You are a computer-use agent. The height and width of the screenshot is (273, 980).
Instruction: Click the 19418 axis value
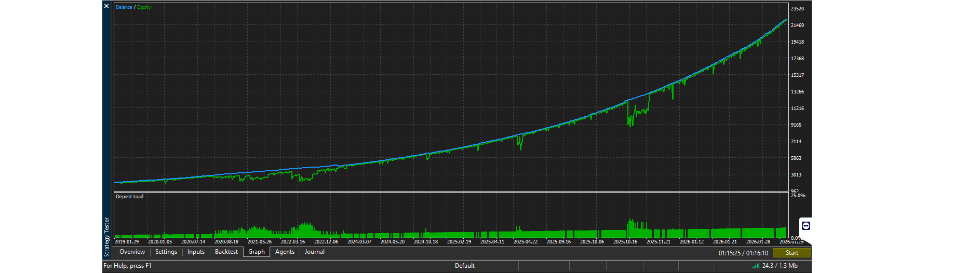pos(797,42)
